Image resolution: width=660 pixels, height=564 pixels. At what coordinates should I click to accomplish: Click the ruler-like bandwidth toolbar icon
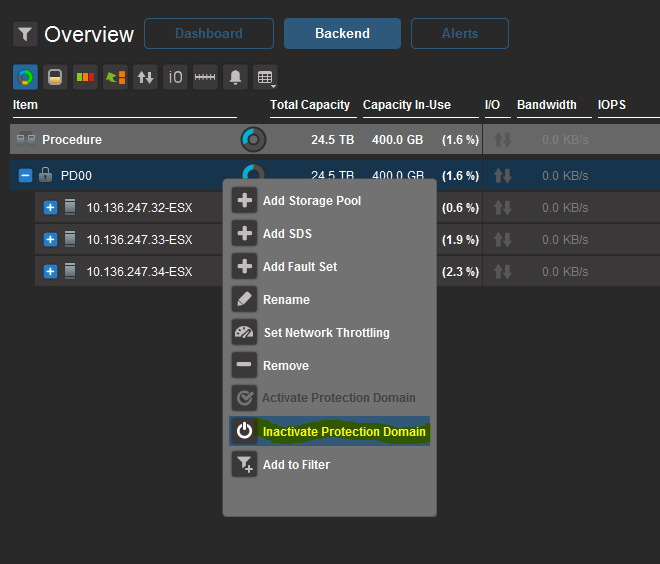coord(205,77)
